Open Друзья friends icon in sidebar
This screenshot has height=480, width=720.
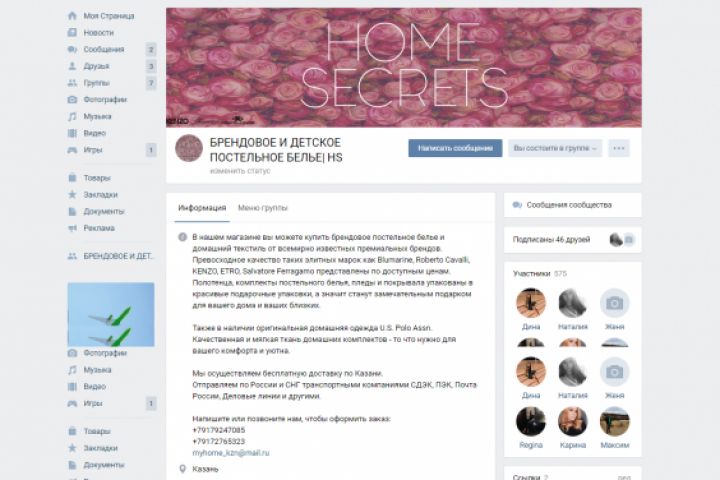point(72,66)
